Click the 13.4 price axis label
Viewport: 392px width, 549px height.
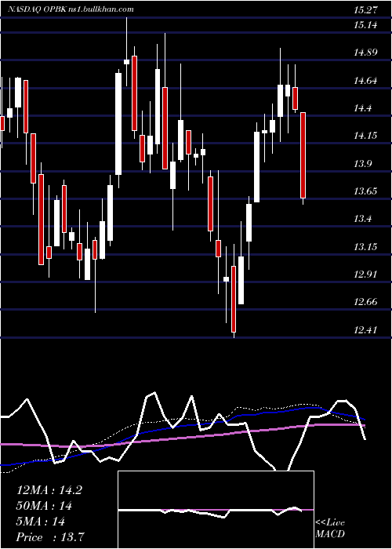(362, 219)
